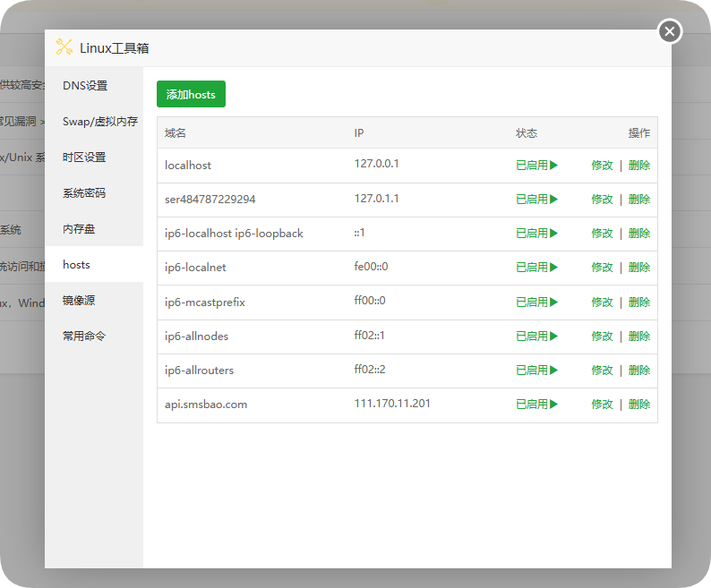The height and width of the screenshot is (588, 711).
Task: Open the DNS设置 tab
Action: [85, 86]
